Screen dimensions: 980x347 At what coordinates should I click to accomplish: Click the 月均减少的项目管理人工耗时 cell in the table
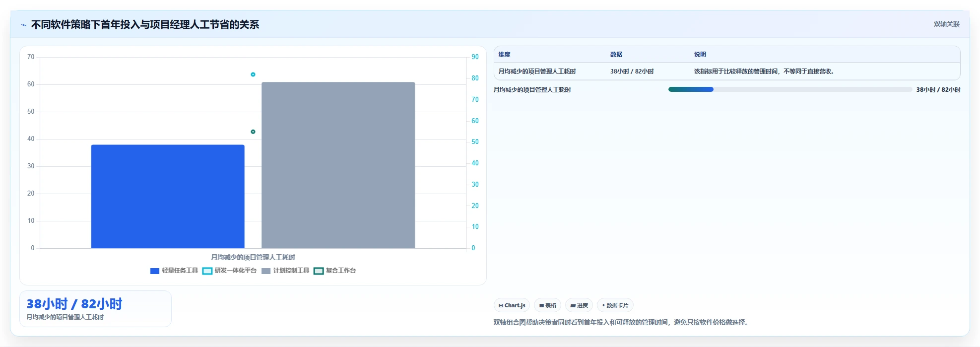click(537, 71)
